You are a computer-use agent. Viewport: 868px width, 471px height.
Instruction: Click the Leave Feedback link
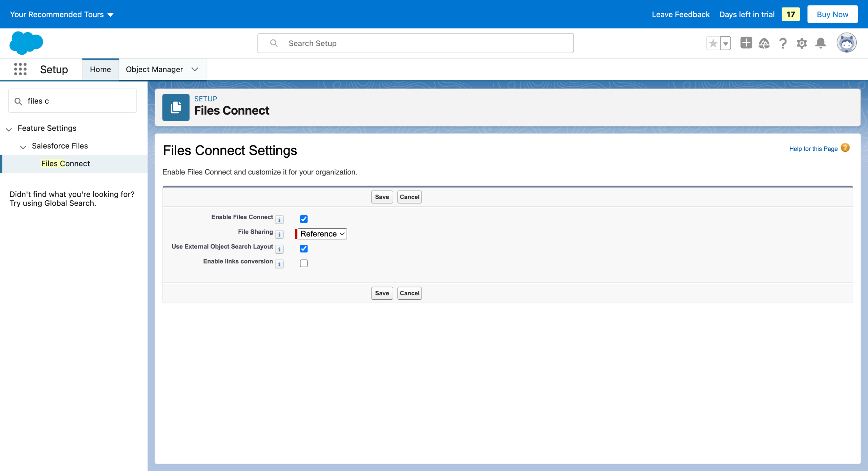680,14
